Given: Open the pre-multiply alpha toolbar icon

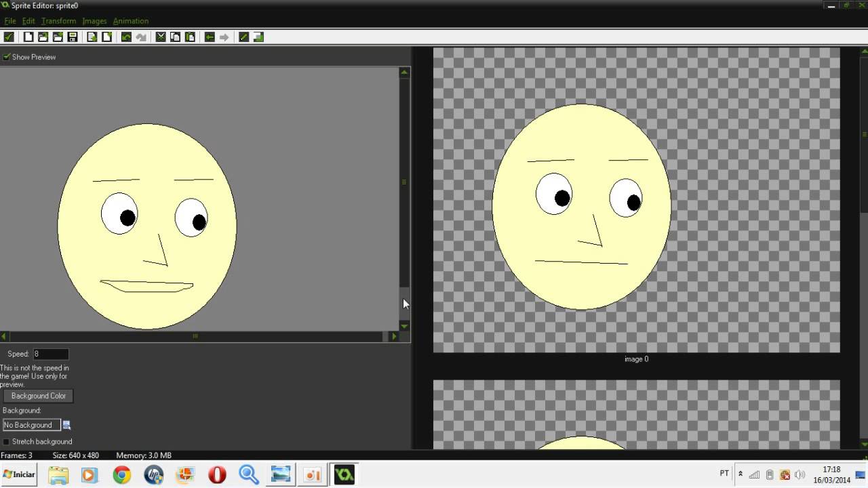Looking at the screenshot, I should coord(258,37).
